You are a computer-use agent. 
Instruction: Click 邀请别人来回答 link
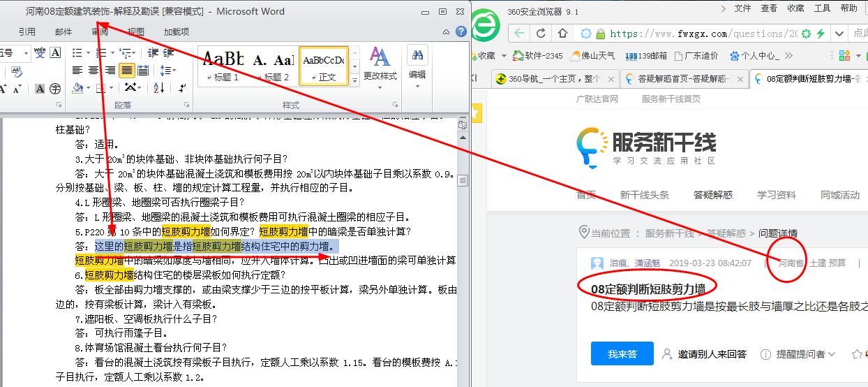click(x=705, y=354)
